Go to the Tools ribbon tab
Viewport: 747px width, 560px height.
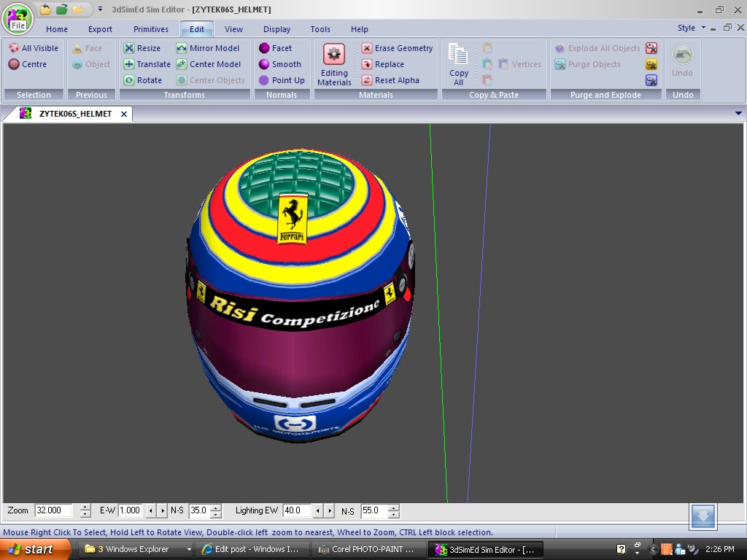320,29
